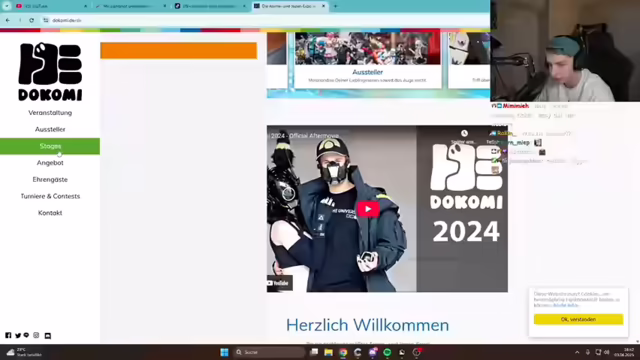
Task: Click the site info icon in address bar
Action: pyautogui.click(x=46, y=20)
